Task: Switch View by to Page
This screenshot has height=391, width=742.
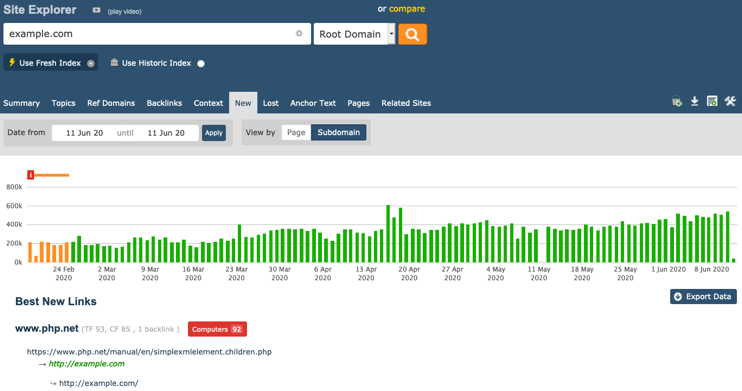Action: click(296, 133)
